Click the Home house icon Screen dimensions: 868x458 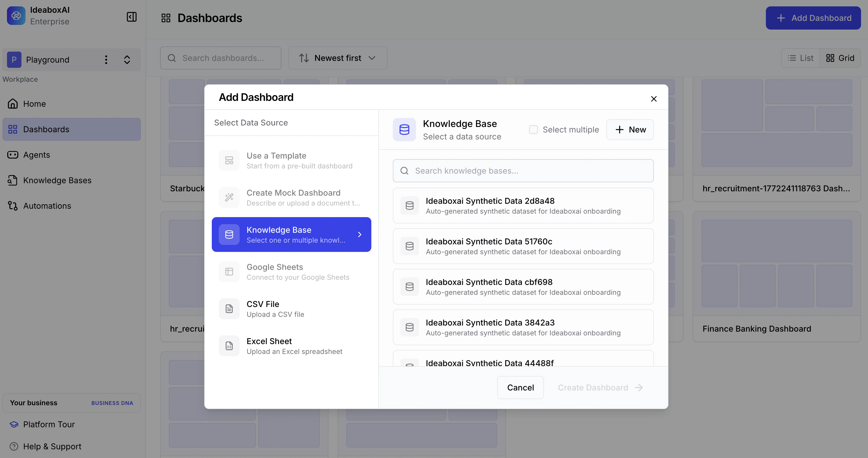click(13, 104)
